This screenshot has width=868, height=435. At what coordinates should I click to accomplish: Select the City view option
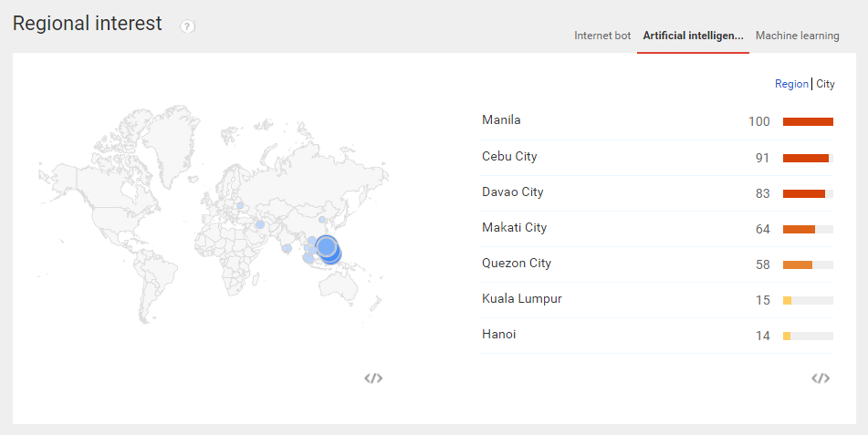pos(825,84)
